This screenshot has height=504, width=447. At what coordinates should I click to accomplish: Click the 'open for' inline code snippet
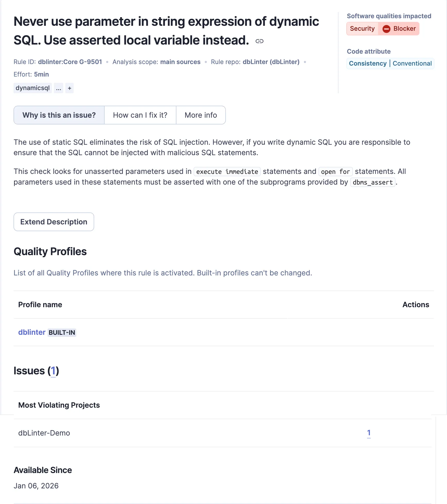pos(335,172)
